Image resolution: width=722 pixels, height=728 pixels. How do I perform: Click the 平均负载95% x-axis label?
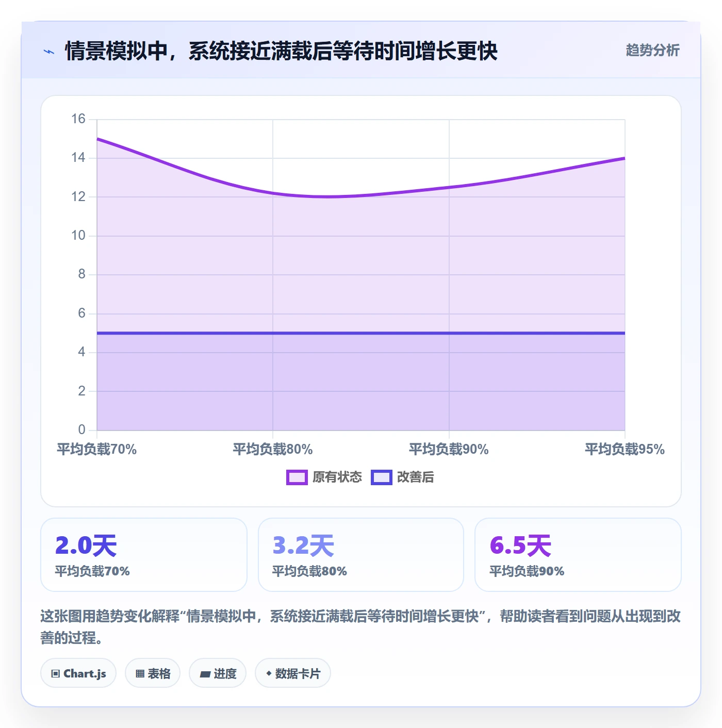click(625, 450)
